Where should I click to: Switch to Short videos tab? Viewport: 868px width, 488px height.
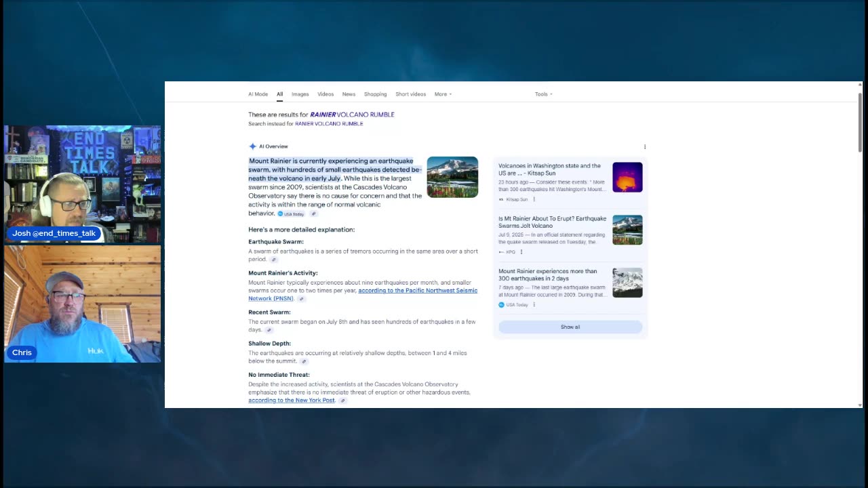click(410, 94)
